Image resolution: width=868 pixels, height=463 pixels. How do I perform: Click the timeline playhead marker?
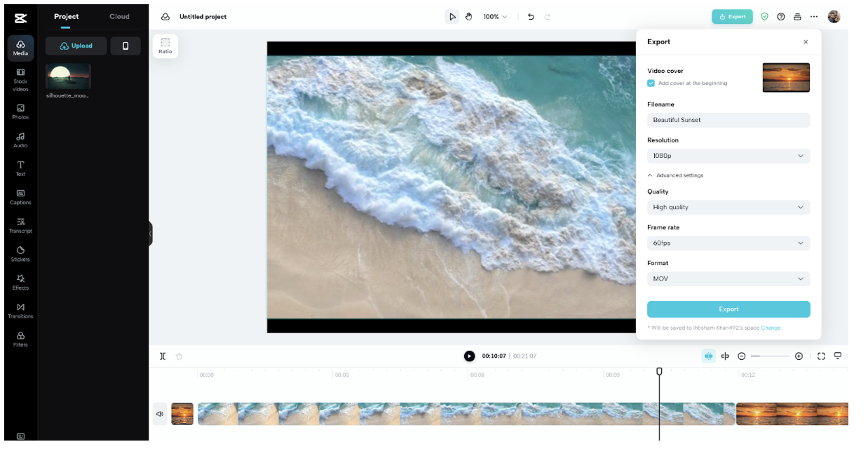[x=659, y=371]
